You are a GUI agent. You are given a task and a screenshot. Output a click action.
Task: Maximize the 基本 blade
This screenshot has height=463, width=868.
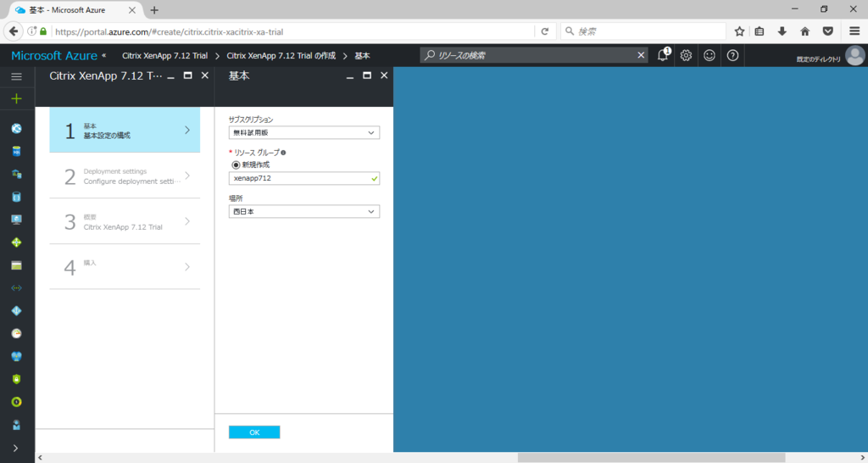tap(367, 75)
